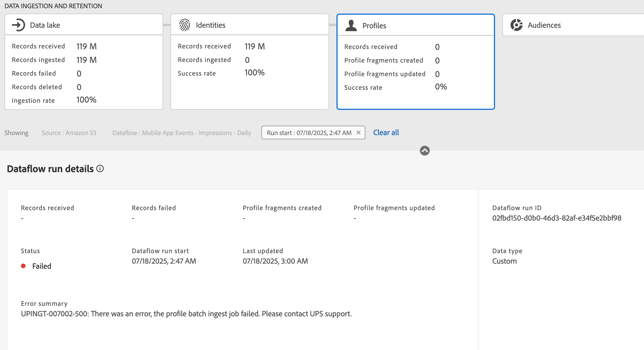Click the UPINGT error summary message
Viewport: 644px width, 350px height.
pyautogui.click(x=186, y=314)
